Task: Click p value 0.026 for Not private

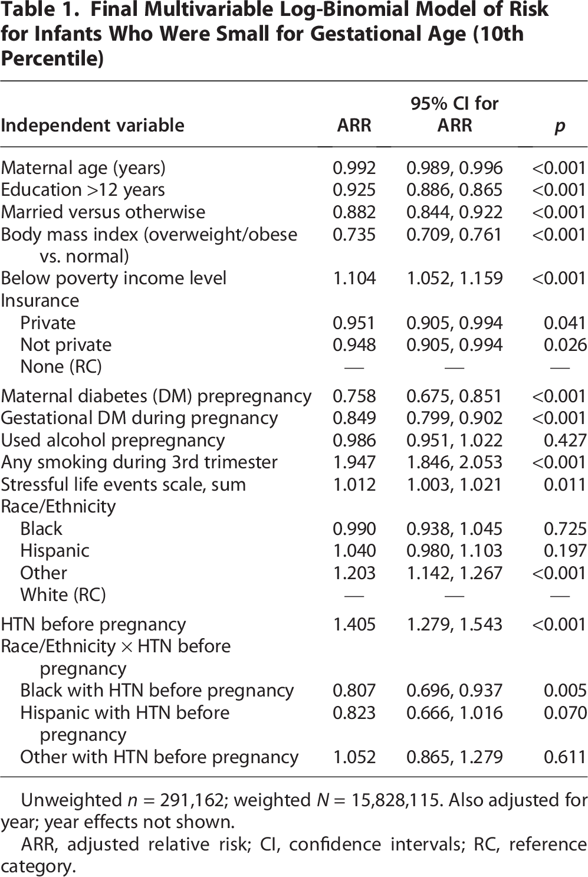Action: 565,345
